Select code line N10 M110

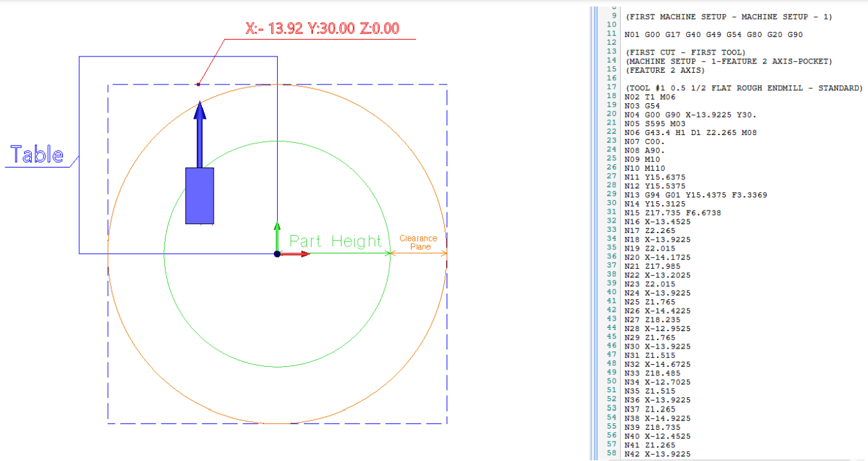coord(645,168)
